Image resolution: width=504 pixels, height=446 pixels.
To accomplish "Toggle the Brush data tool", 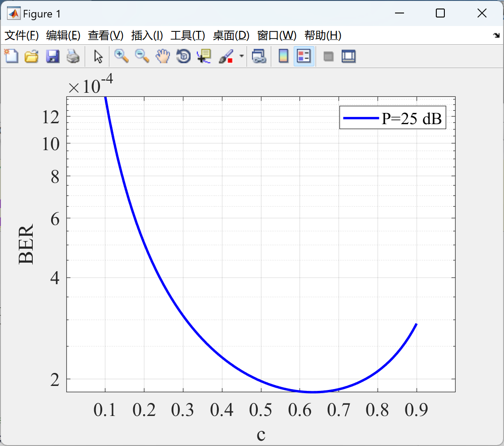I will click(x=226, y=56).
